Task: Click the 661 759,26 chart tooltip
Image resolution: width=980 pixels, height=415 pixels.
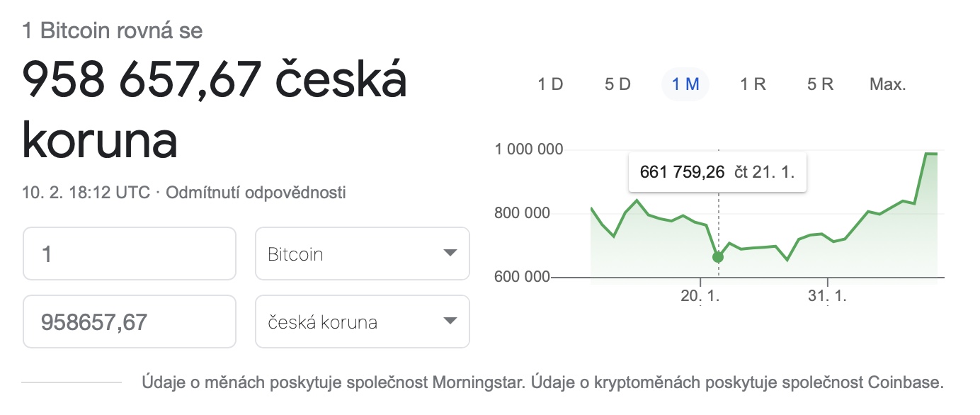Action: [x=717, y=172]
